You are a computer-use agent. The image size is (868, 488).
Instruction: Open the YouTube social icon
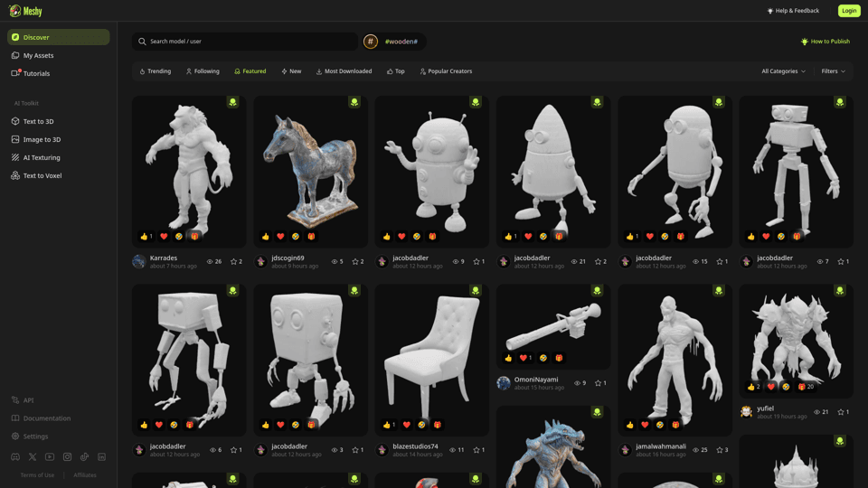tap(50, 457)
